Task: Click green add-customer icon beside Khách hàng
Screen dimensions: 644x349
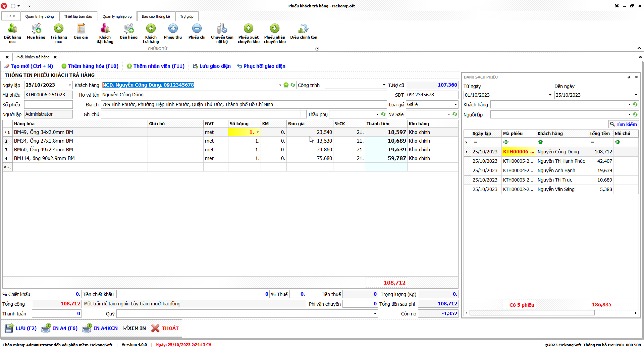Action: 286,85
